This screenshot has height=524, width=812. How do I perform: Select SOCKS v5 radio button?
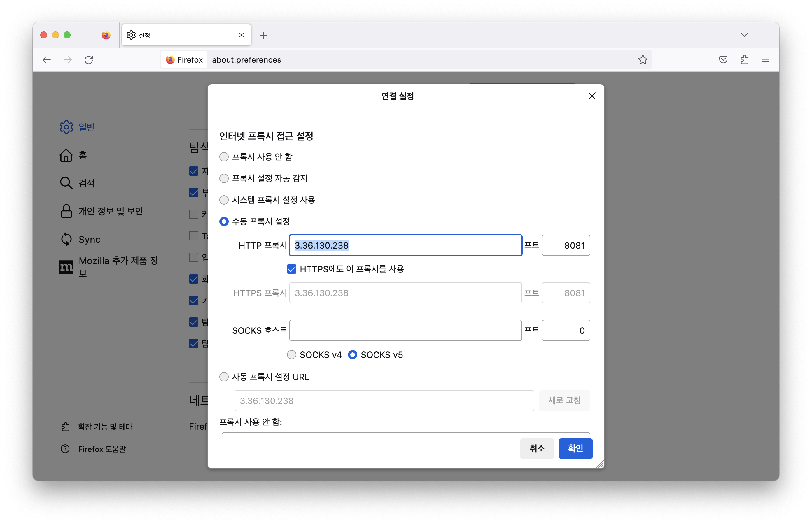[x=352, y=355]
